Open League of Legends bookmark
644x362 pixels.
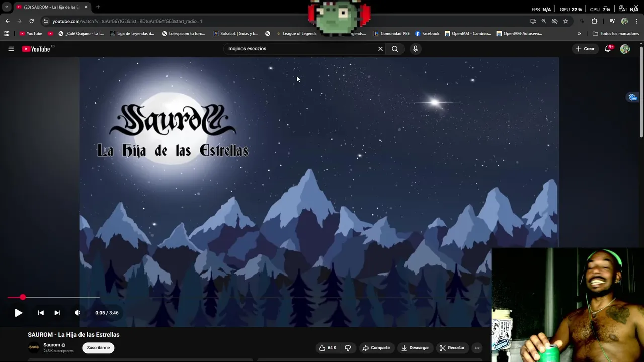(x=297, y=34)
